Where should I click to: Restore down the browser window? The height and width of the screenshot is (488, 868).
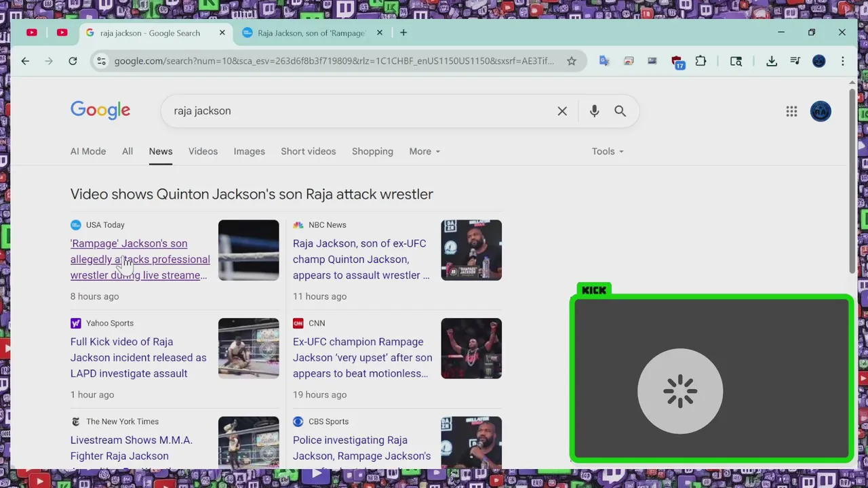(x=812, y=33)
